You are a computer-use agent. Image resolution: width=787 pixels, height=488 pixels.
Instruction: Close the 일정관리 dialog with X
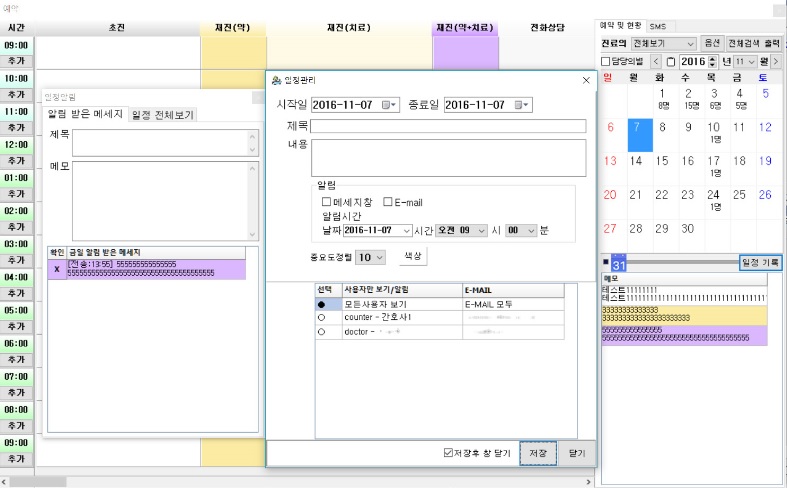point(586,79)
